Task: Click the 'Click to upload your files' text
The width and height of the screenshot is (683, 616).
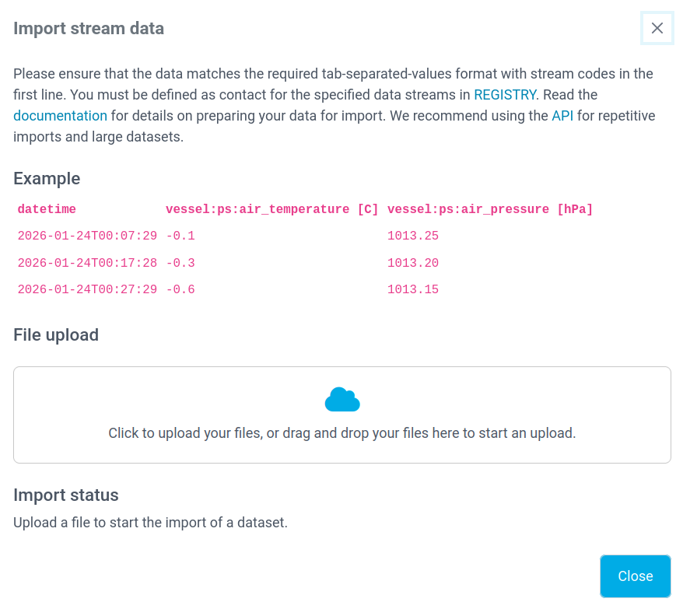Action: (x=341, y=433)
